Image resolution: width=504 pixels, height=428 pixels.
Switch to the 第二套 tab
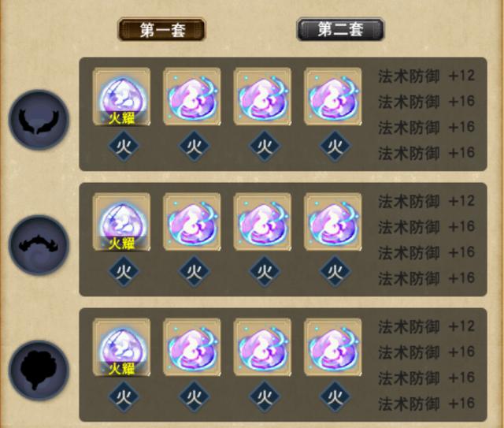tap(340, 30)
